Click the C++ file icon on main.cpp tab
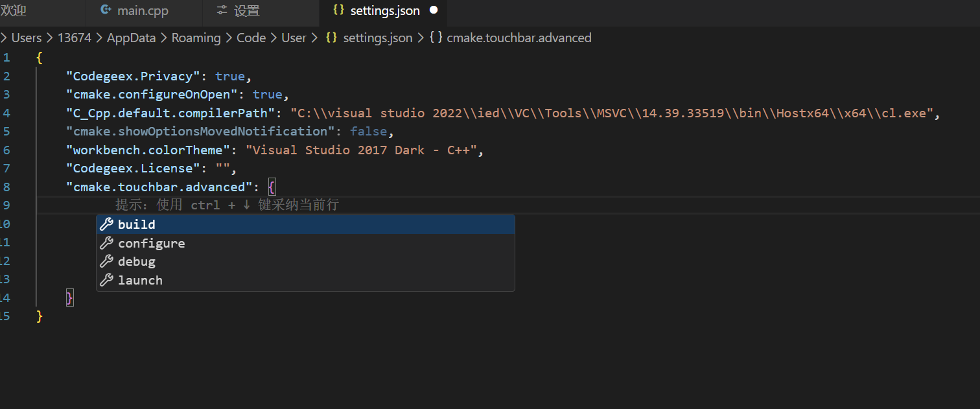980x409 pixels. point(106,10)
